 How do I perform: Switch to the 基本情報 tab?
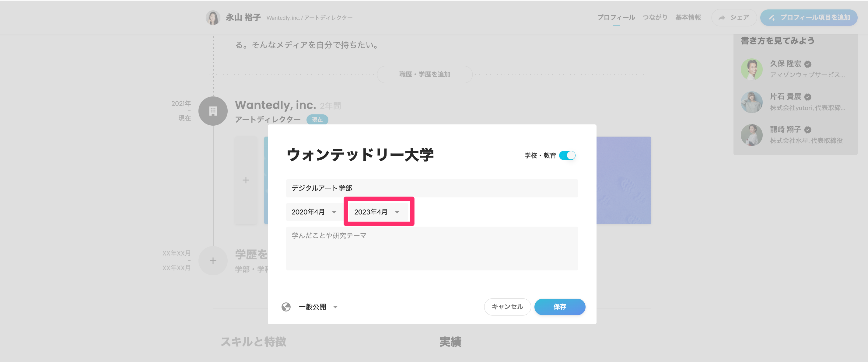click(x=688, y=18)
